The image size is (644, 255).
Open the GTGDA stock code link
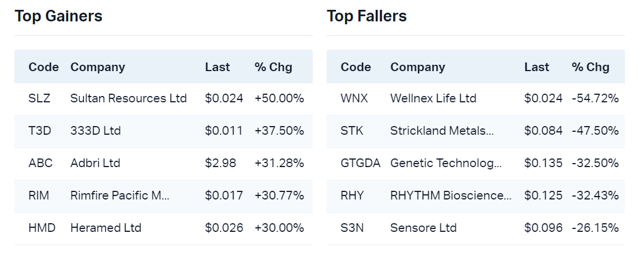click(360, 163)
